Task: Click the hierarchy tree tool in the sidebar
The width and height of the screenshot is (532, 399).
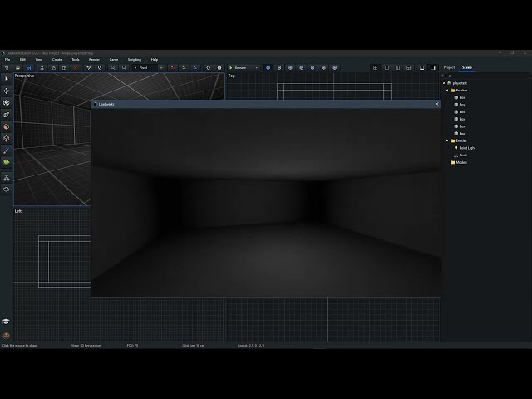Action: [x=7, y=177]
